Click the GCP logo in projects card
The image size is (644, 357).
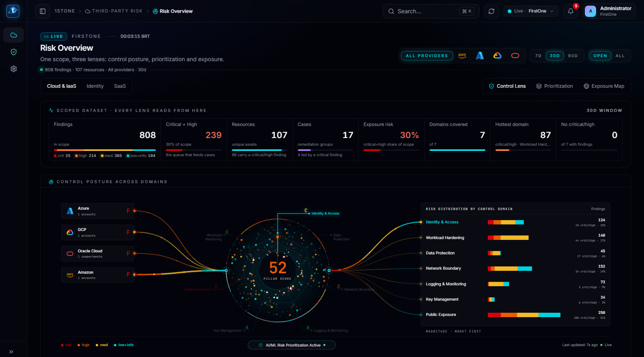(70, 232)
